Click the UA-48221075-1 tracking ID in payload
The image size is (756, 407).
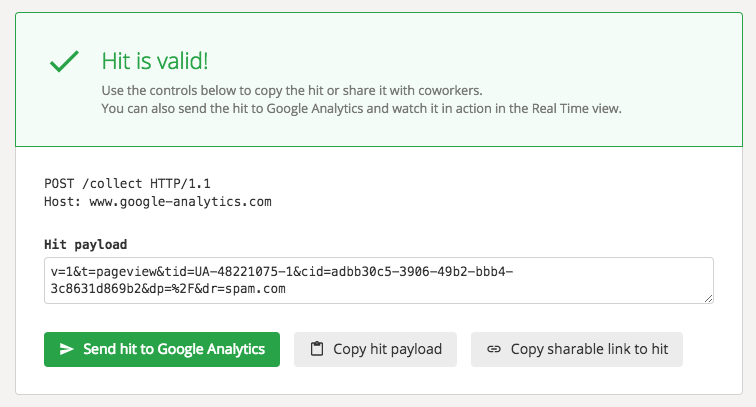(243, 272)
